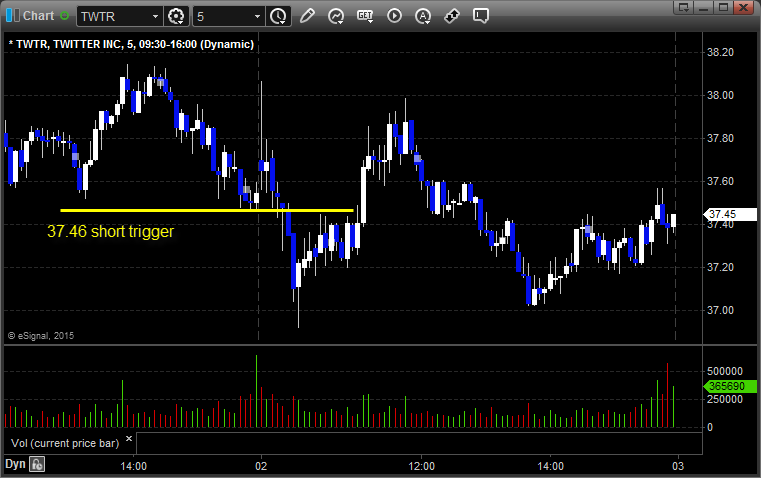Click the Dyn label at bottom left
This screenshot has height=478, width=761.
point(15,464)
